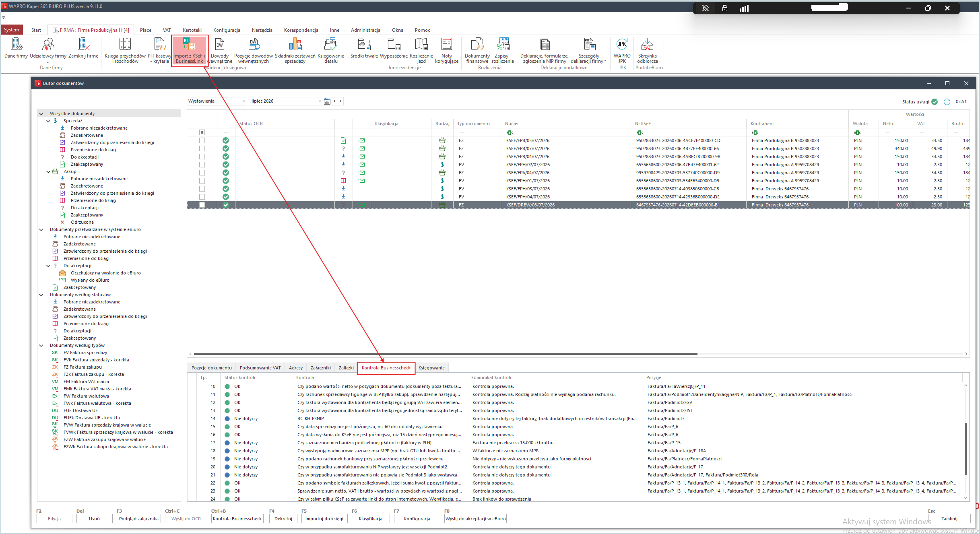The width and height of the screenshot is (980, 534).
Task: Check row KSEF/FPB/05/07/2026 checkbox
Action: (202, 140)
